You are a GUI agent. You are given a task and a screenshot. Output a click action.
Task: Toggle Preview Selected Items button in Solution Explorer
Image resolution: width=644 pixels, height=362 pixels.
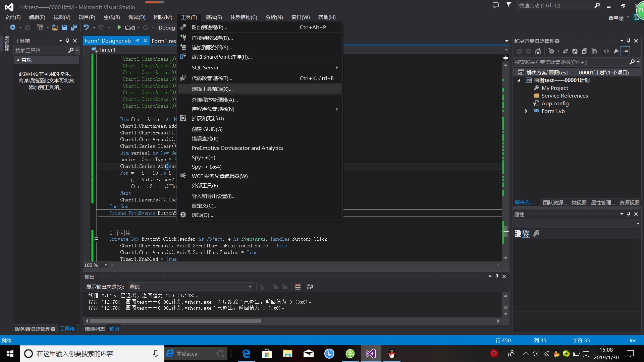pyautogui.click(x=626, y=51)
